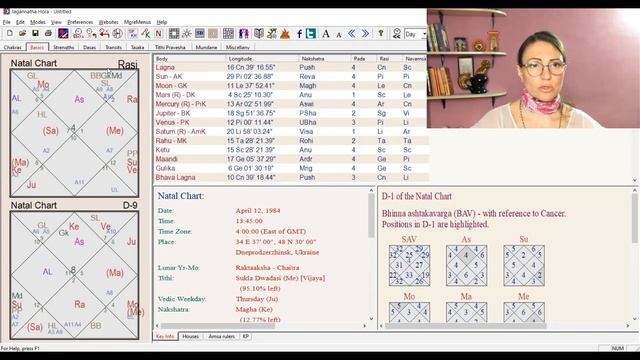Select the Amsa rulers bottom tab
The height and width of the screenshot is (360, 640).
coord(222,337)
